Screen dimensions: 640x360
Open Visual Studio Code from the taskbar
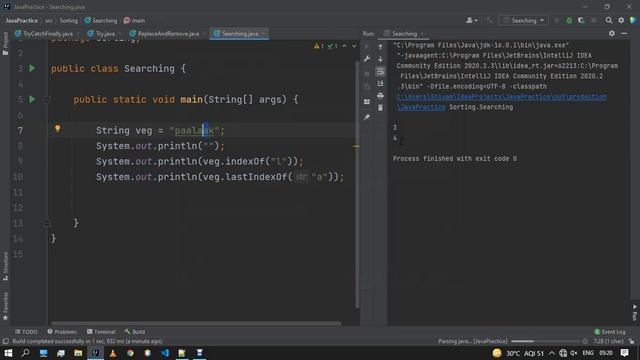[165, 353]
